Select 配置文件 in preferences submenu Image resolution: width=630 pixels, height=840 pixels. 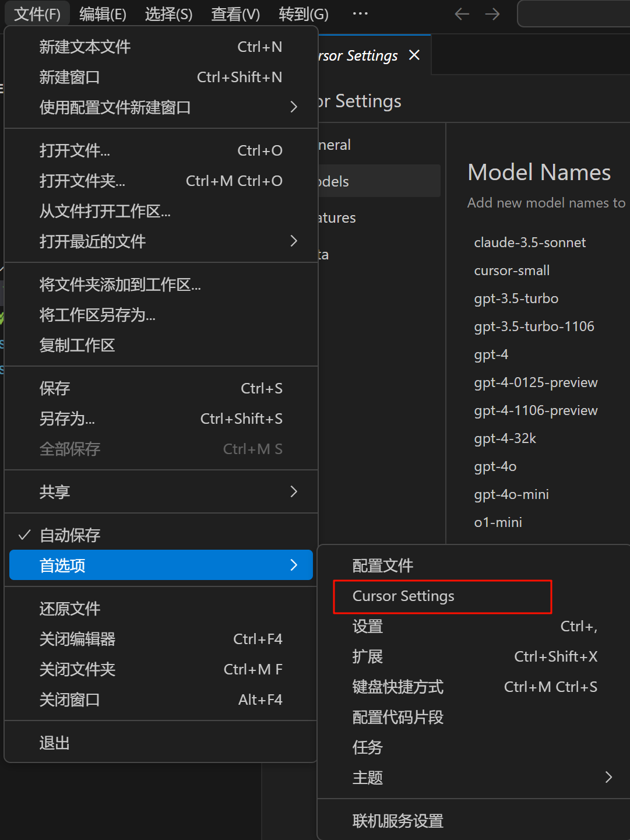pos(475,565)
